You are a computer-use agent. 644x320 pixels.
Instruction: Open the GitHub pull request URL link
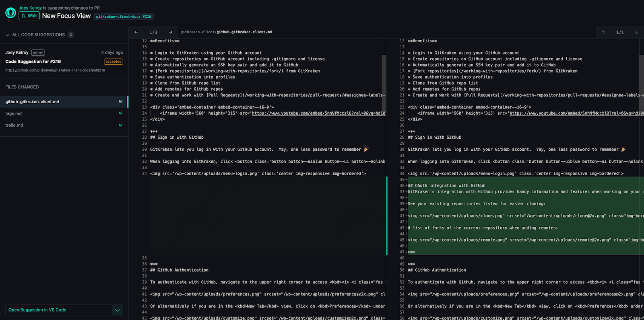click(x=55, y=70)
